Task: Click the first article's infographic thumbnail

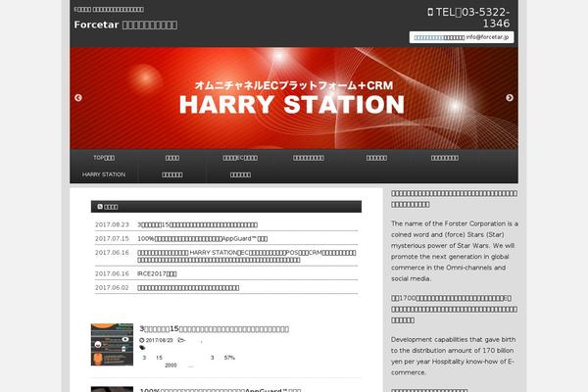Action: [x=112, y=344]
